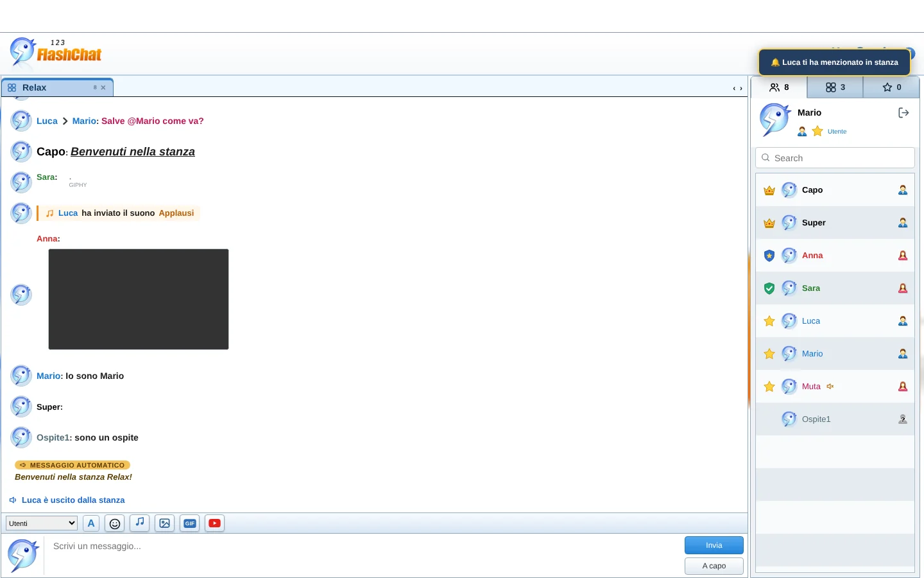Screen dimensions: 924x578
Task: Click the Search users field
Action: pyautogui.click(x=835, y=158)
